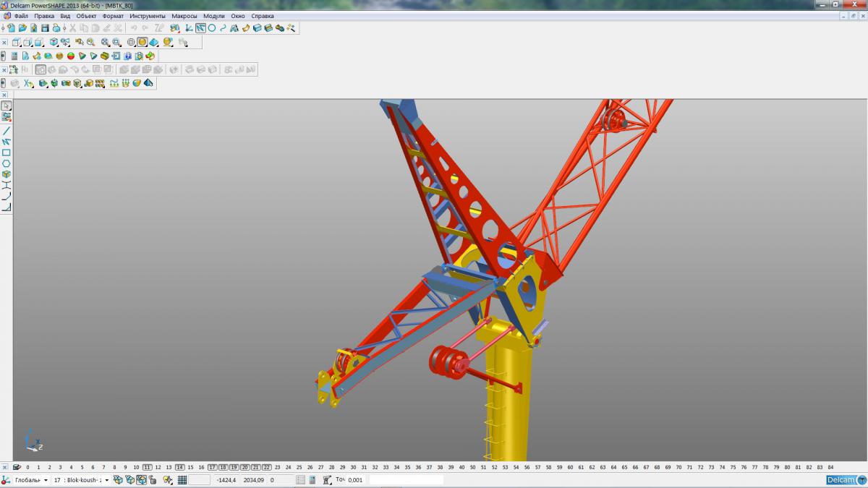Toggle level 14 visibility

point(180,467)
